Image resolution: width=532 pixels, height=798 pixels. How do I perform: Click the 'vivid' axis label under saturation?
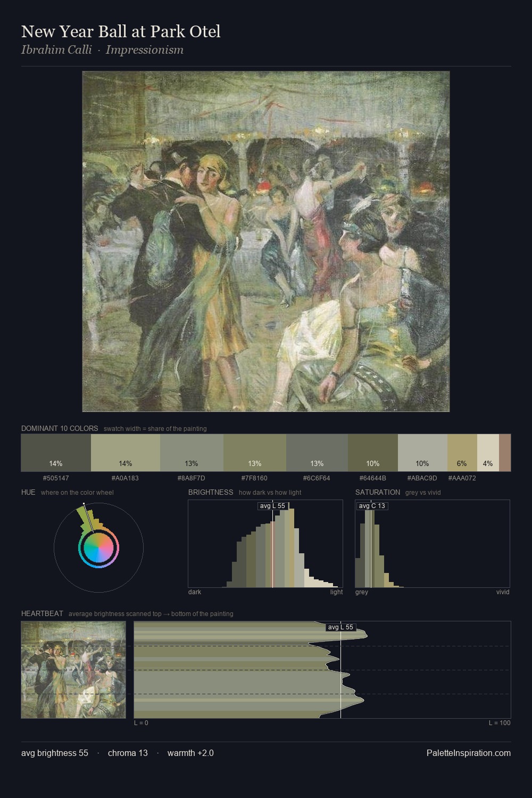point(503,592)
